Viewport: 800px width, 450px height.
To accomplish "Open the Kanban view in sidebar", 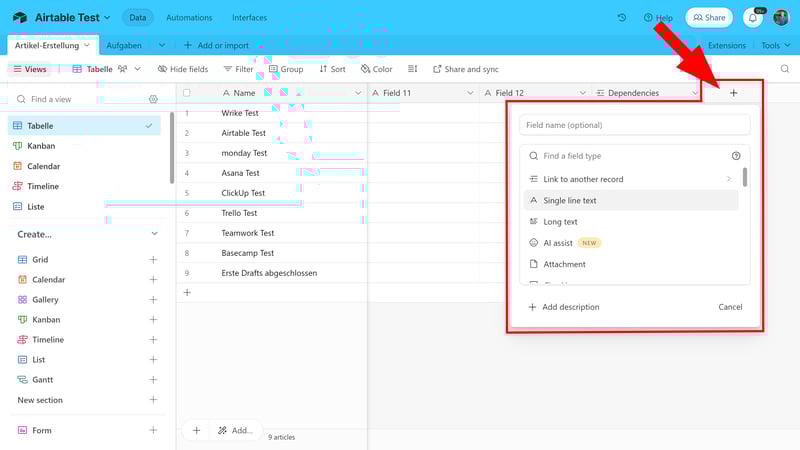I will [84, 146].
